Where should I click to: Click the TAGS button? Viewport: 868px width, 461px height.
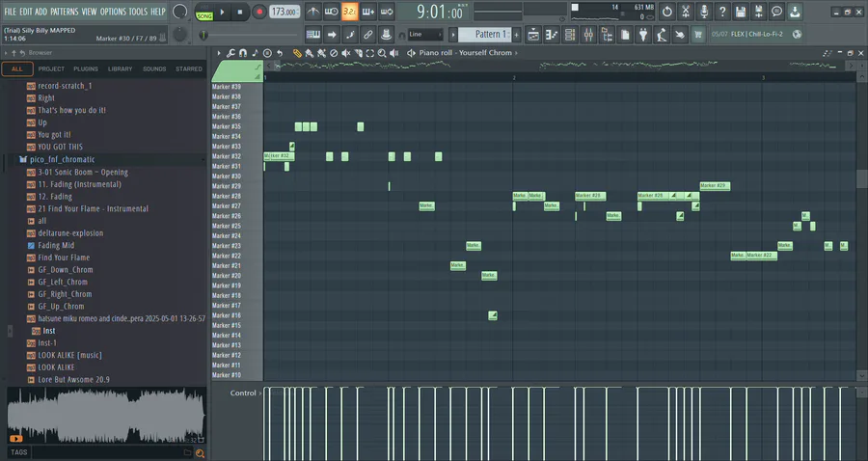tap(19, 452)
